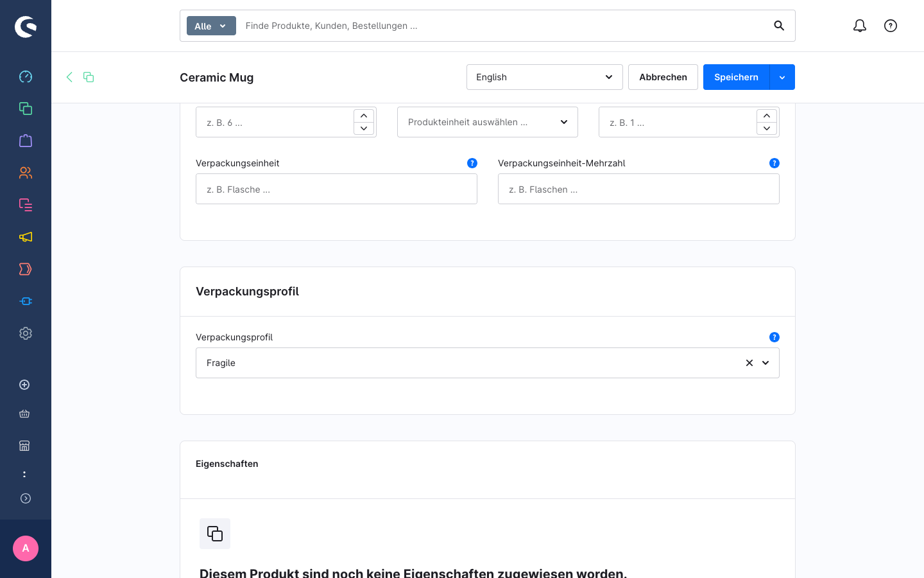This screenshot has height=578, width=924.
Task: Increase the 'z. B. 1' field value
Action: point(767,116)
